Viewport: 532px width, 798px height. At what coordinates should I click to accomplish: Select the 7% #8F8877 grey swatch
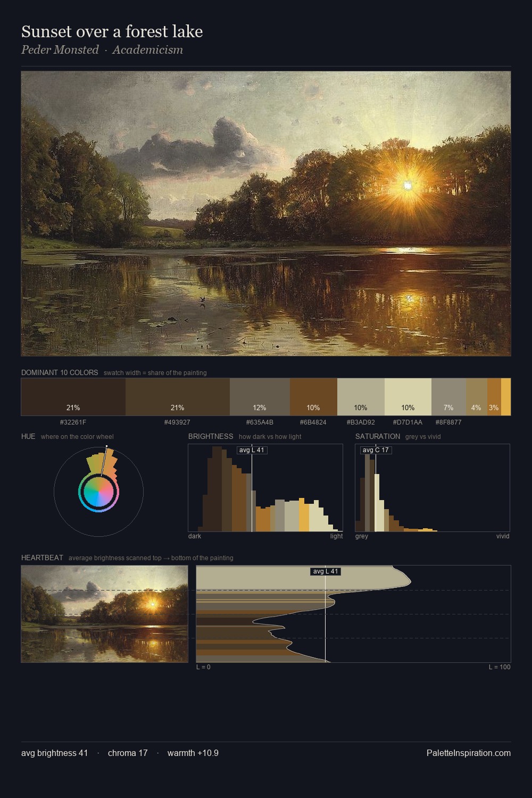(x=448, y=397)
